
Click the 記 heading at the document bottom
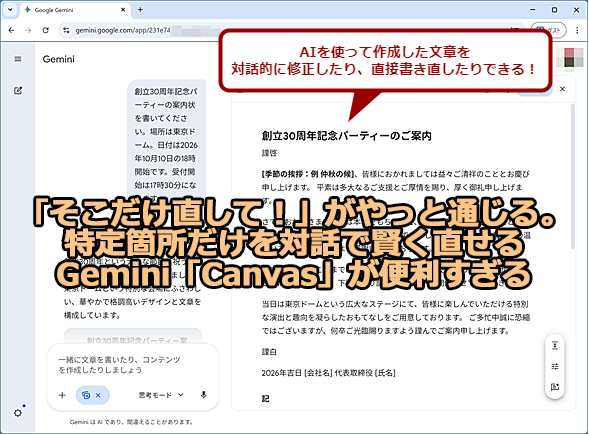(265, 399)
